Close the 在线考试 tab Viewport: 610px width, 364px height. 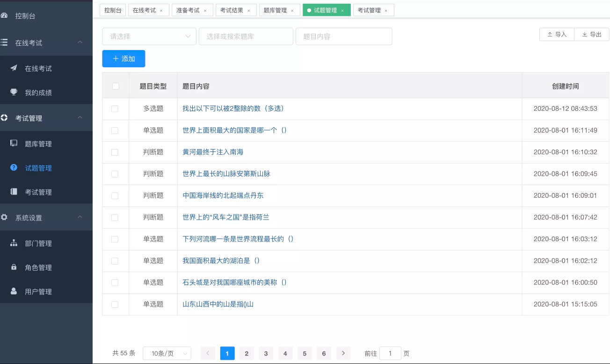tap(161, 10)
